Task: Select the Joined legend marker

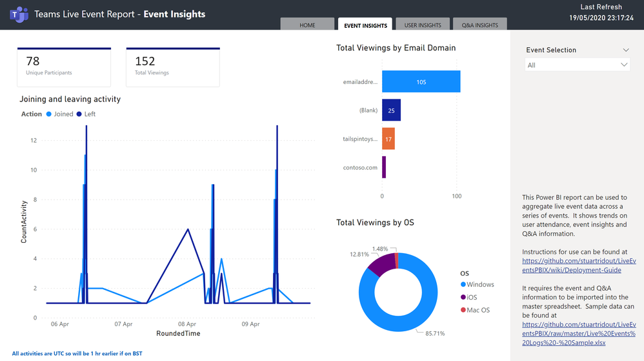Action: [x=49, y=114]
